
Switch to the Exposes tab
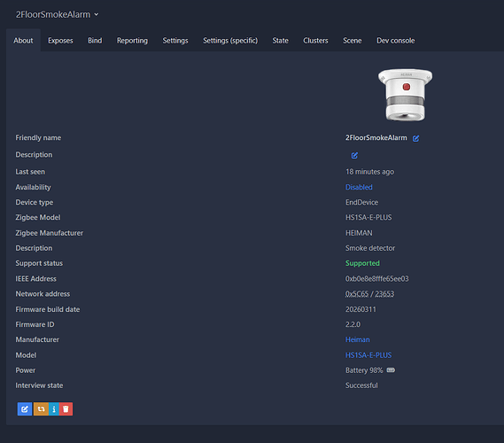click(60, 41)
